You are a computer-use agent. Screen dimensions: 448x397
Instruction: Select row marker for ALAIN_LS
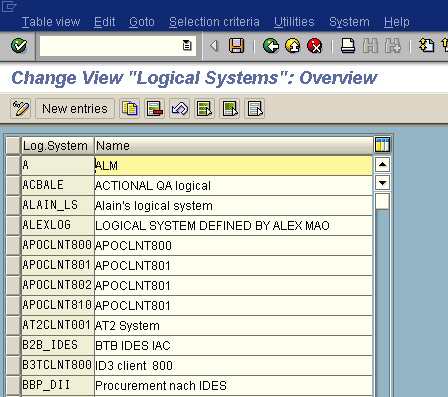[13, 205]
